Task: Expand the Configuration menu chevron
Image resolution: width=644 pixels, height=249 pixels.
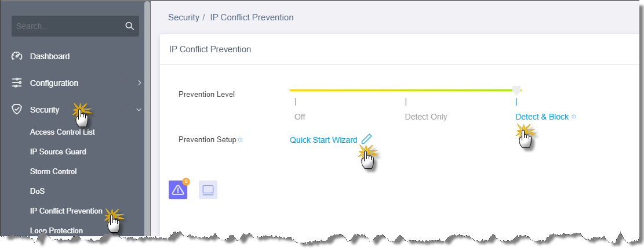Action: pyautogui.click(x=139, y=83)
